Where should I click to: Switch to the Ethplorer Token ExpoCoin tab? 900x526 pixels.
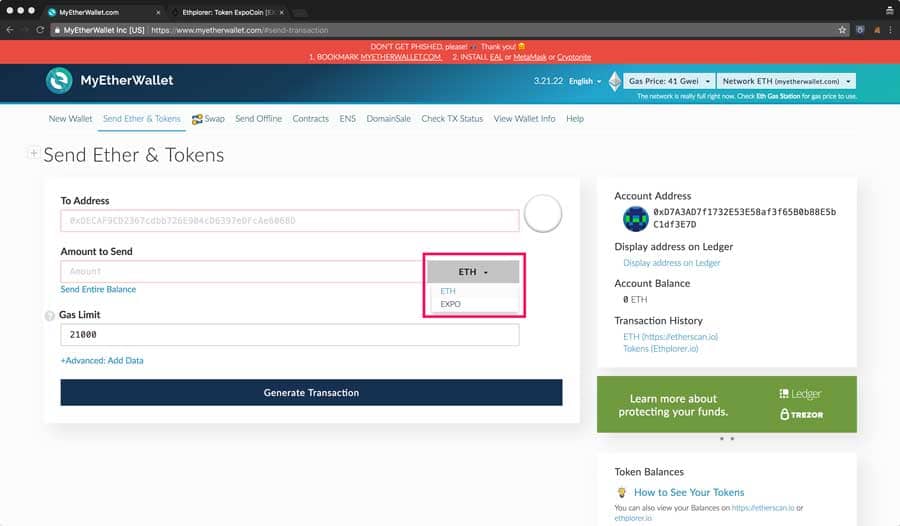coord(227,12)
